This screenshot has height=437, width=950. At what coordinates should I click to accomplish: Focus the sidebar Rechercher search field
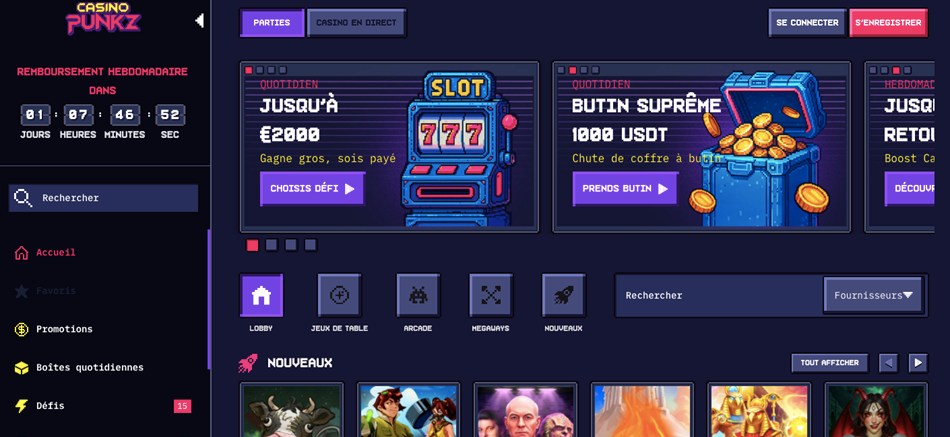coord(103,198)
